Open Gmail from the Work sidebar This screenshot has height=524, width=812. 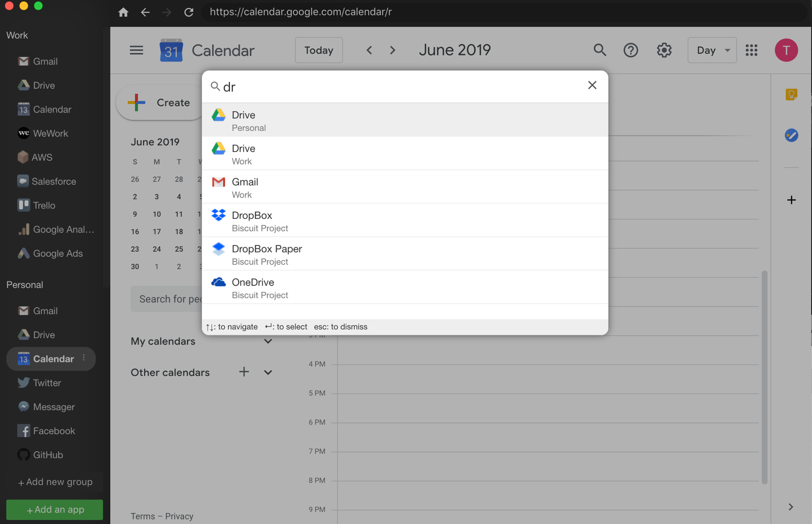(45, 61)
